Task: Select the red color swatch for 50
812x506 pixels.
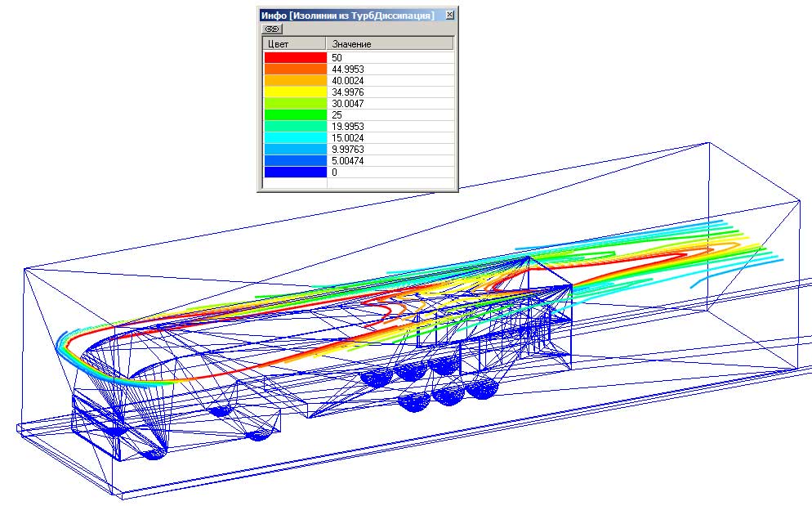Action: pos(295,58)
